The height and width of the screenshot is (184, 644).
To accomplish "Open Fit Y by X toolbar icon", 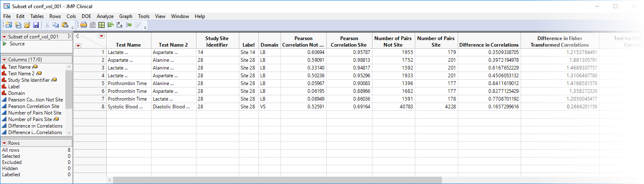I will pos(119,25).
